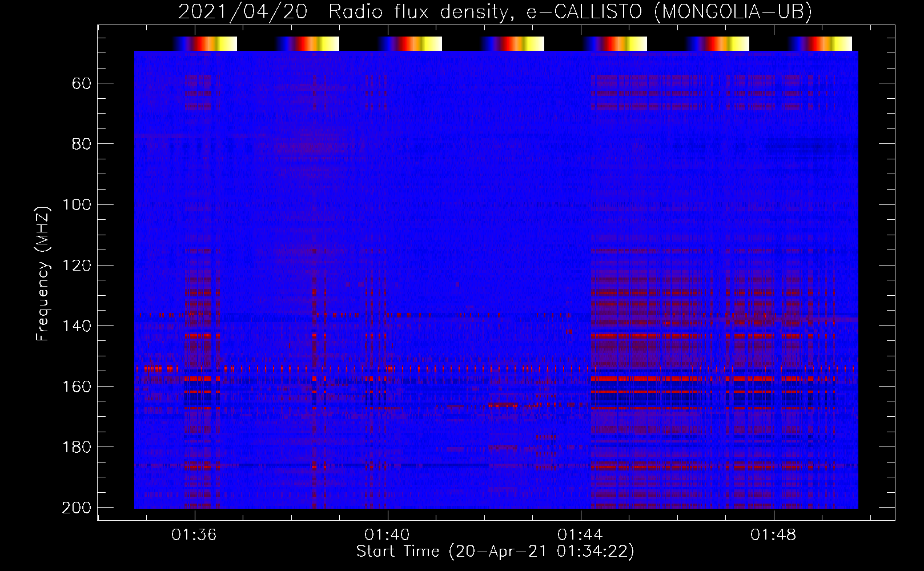Screen dimensions: 924x571
Task: Click the 01:36 time tick label
Action: click(194, 535)
